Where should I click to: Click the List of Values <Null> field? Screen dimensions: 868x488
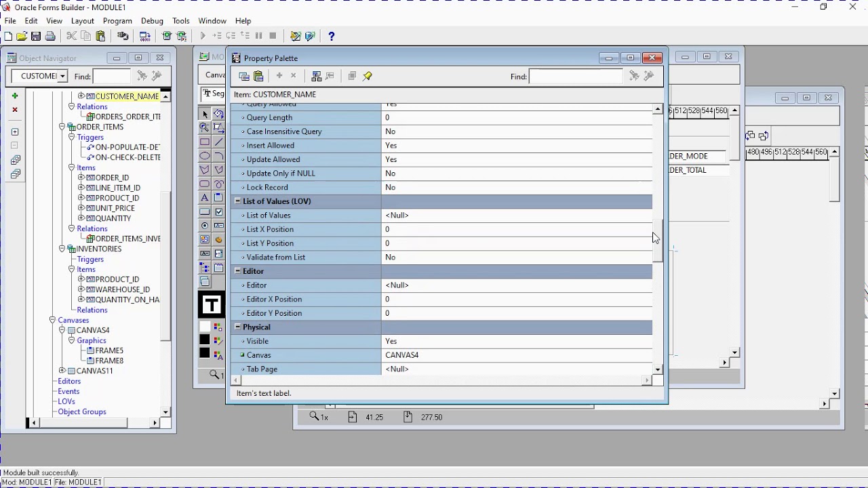tap(517, 216)
